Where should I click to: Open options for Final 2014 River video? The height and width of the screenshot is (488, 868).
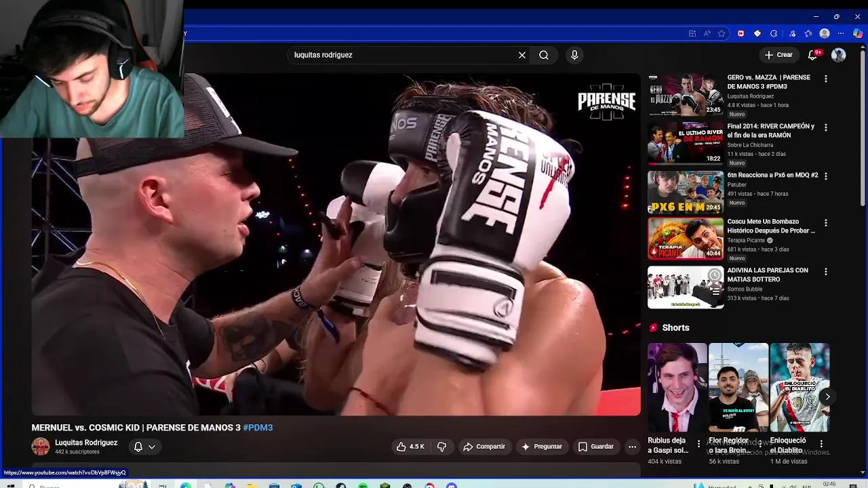click(825, 127)
